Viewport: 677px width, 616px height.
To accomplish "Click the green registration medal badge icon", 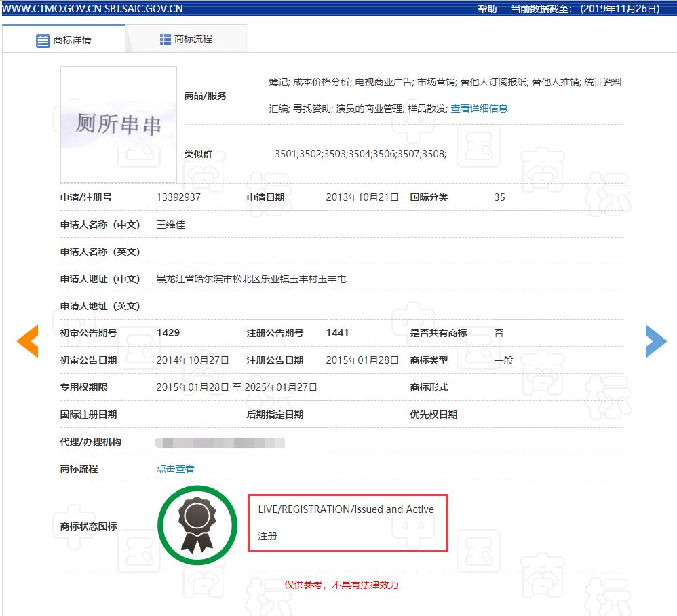I will (197, 524).
